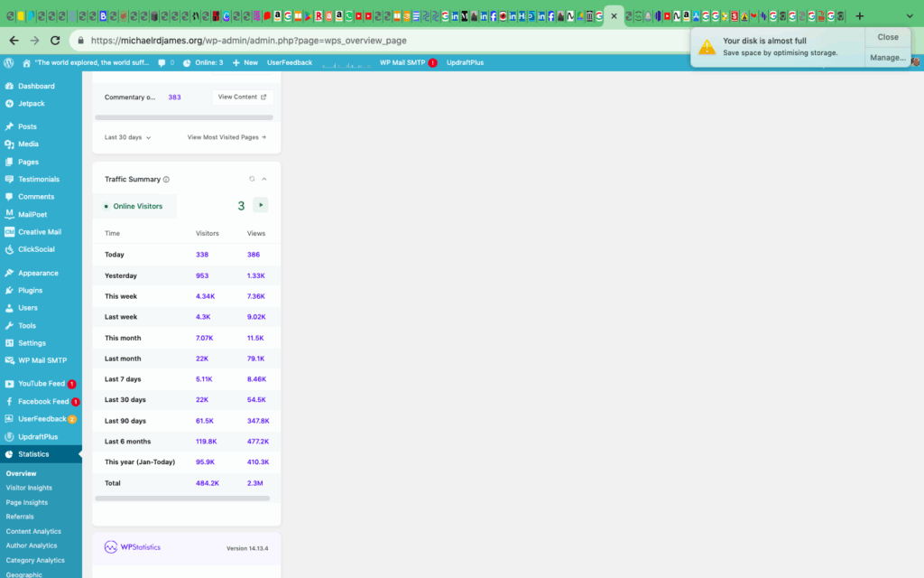Screen dimensions: 924x578
Task: Click the View Content button
Action: [242, 97]
